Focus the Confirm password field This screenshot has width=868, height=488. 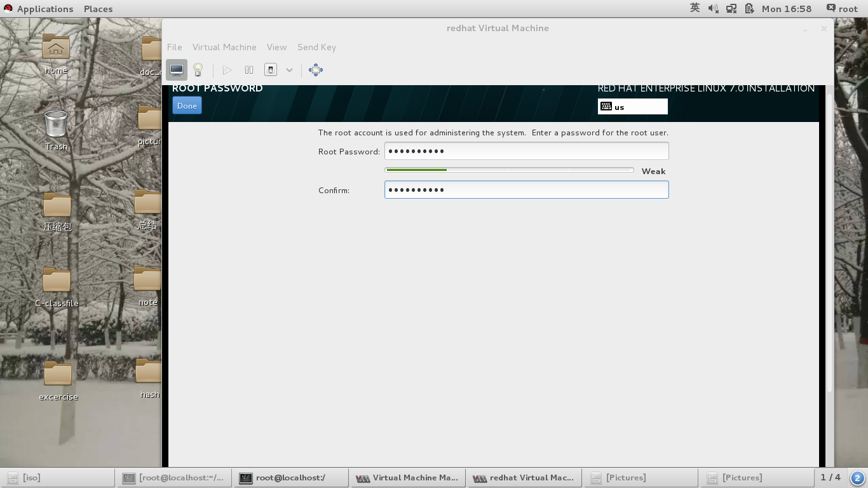point(526,190)
